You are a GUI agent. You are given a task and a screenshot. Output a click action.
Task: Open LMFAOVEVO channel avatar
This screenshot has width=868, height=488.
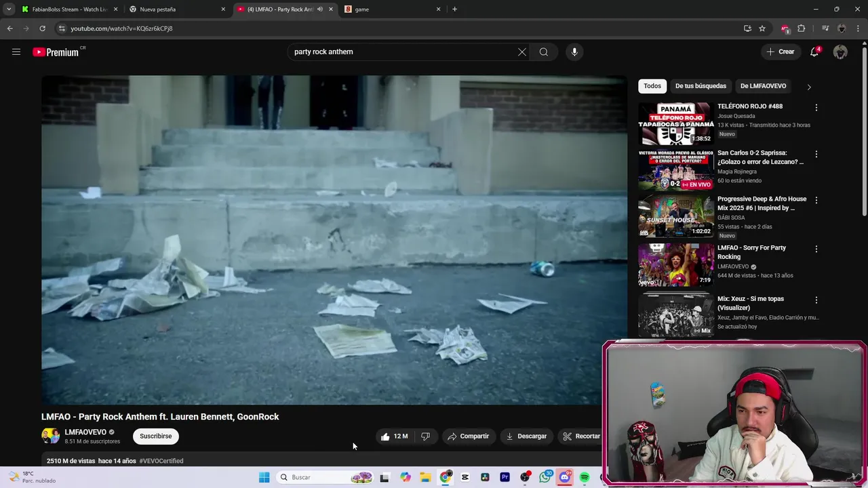(50, 436)
